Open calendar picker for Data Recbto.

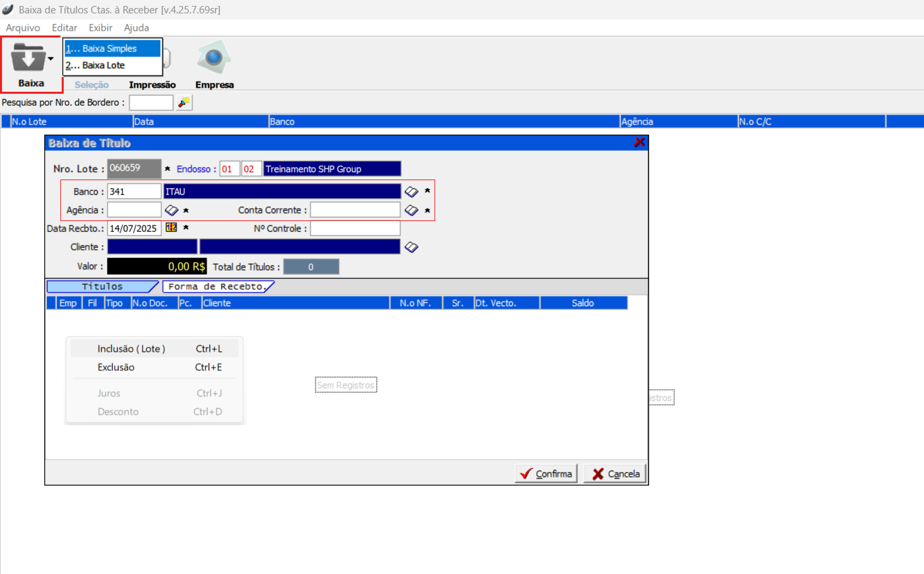click(171, 228)
